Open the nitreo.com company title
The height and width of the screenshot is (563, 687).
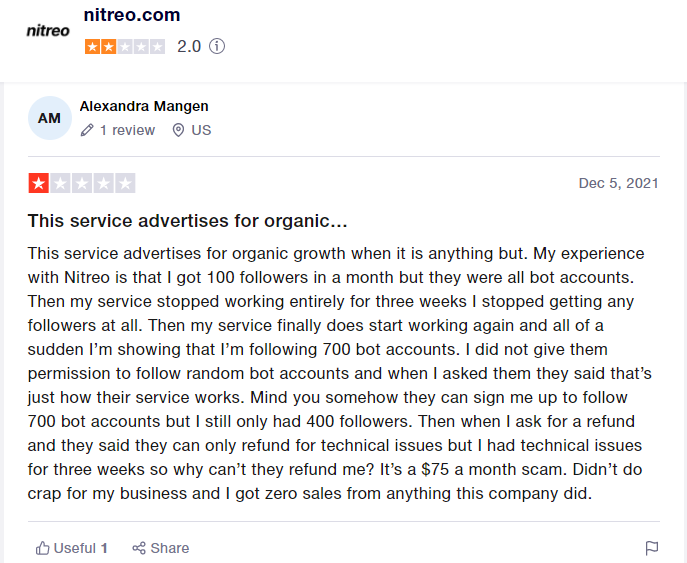coord(132,15)
